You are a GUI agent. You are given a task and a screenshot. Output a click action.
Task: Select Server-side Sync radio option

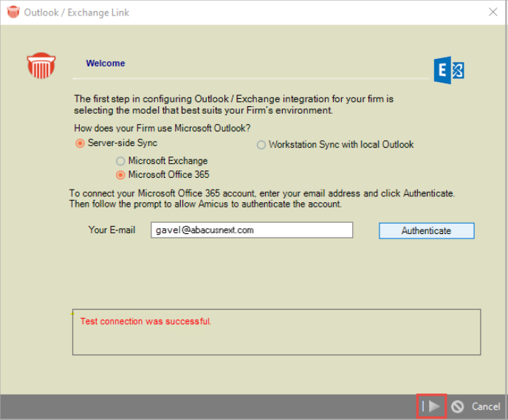click(80, 143)
